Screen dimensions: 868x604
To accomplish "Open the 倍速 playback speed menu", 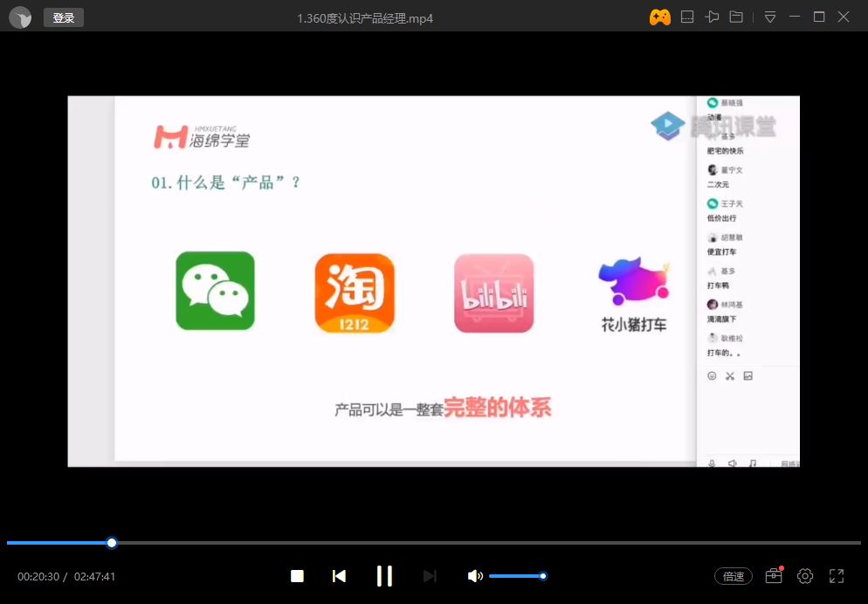I will pos(734,576).
